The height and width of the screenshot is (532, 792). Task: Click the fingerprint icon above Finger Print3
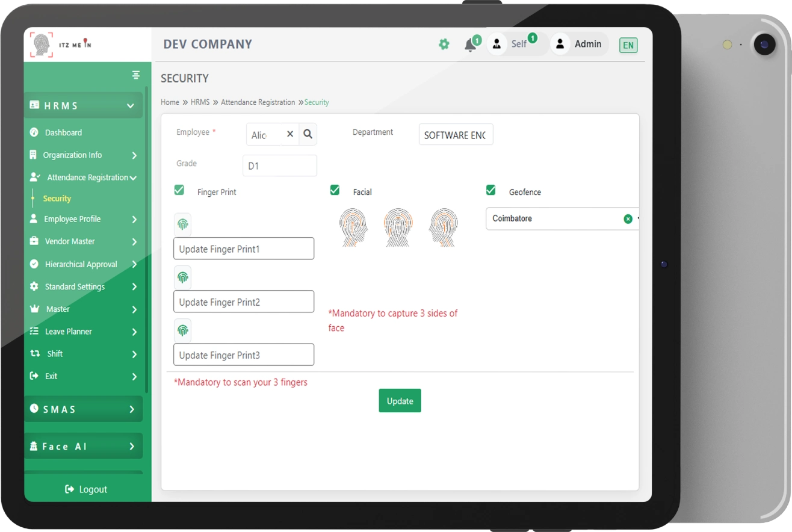182,330
